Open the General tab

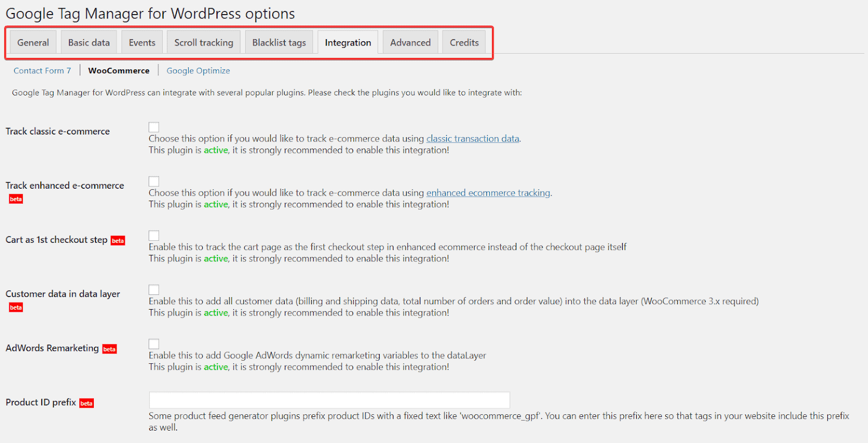coord(33,42)
